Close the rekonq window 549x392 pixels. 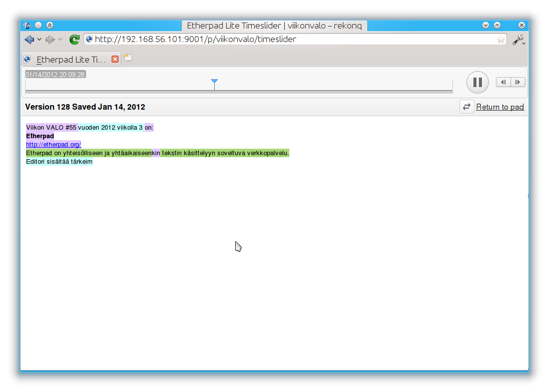point(521,25)
